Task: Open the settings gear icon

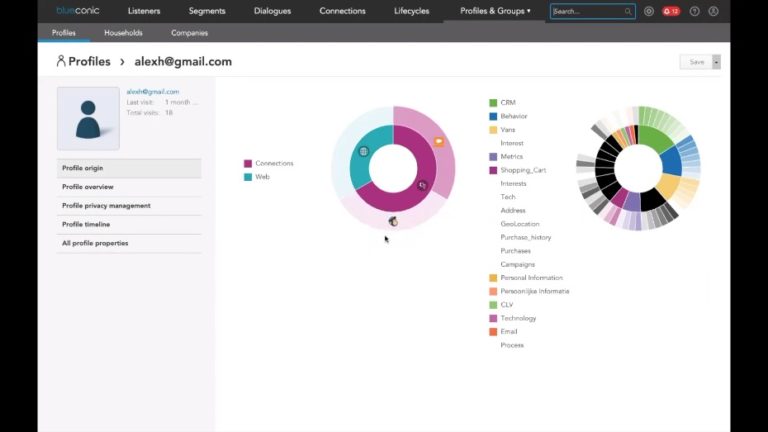Action: [649, 11]
